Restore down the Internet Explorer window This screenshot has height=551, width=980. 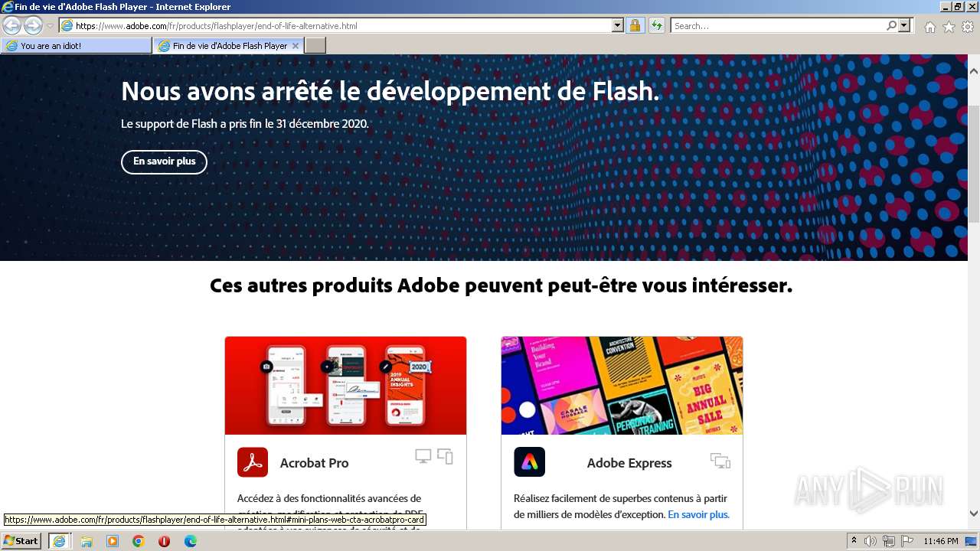(958, 7)
